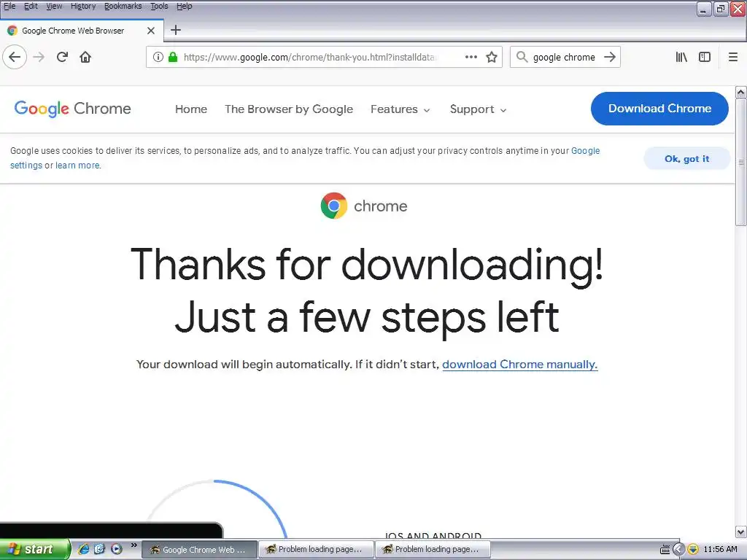Go to the Home nav link
This screenshot has height=560, width=747.
click(191, 109)
